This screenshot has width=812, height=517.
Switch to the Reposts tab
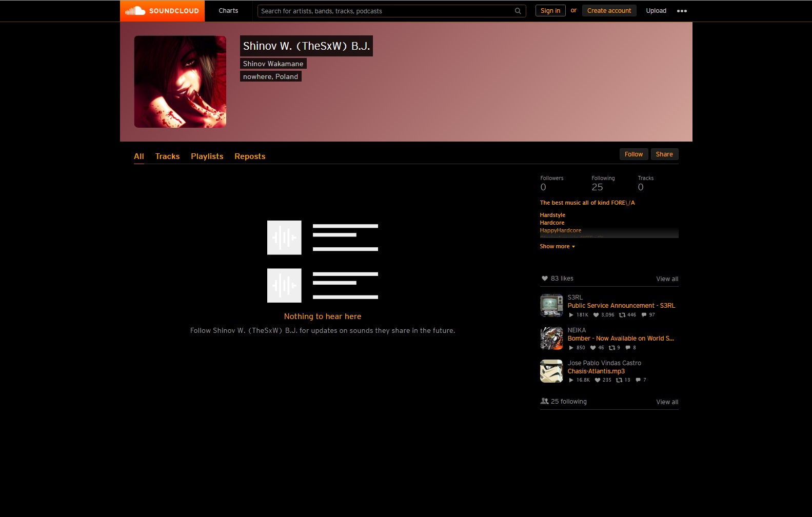250,156
